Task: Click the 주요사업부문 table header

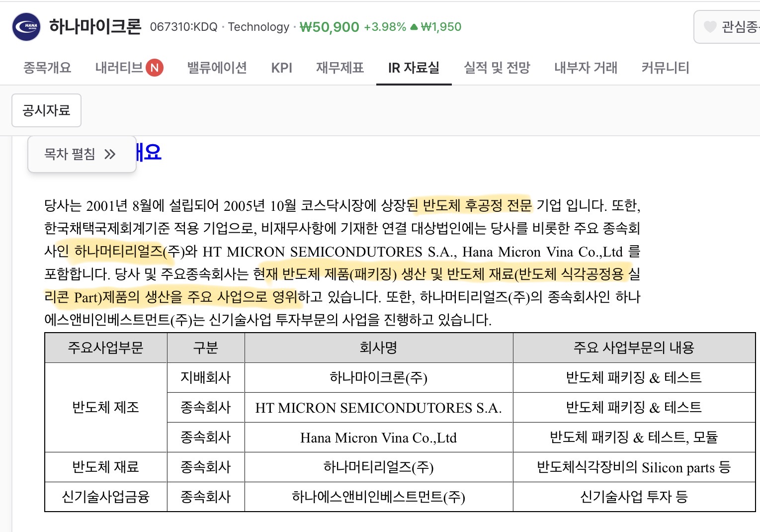Action: 106,348
